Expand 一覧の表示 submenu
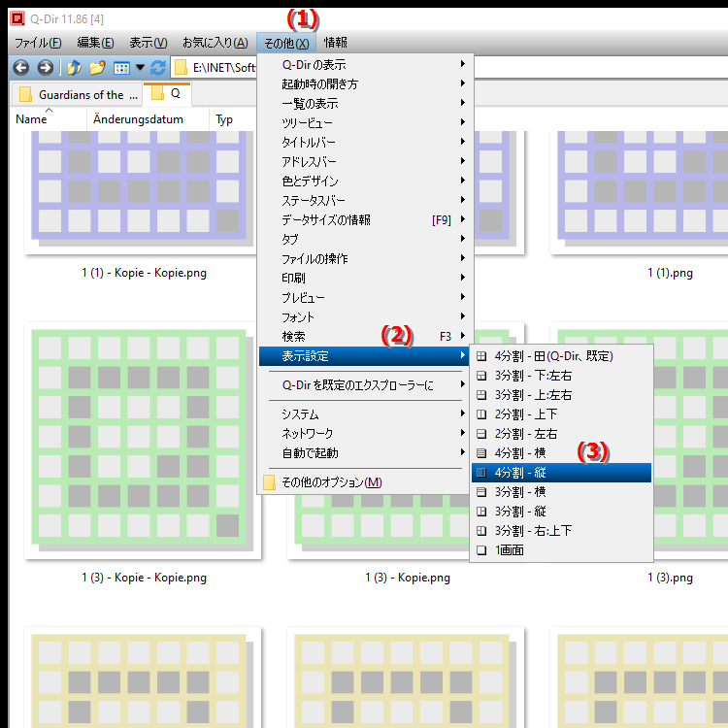The height and width of the screenshot is (728, 728). click(364, 104)
